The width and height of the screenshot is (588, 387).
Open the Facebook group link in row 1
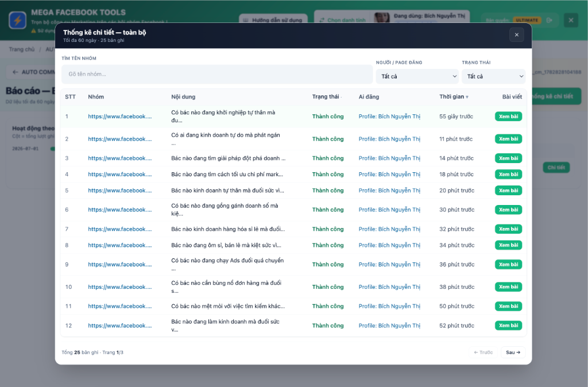[x=120, y=117]
